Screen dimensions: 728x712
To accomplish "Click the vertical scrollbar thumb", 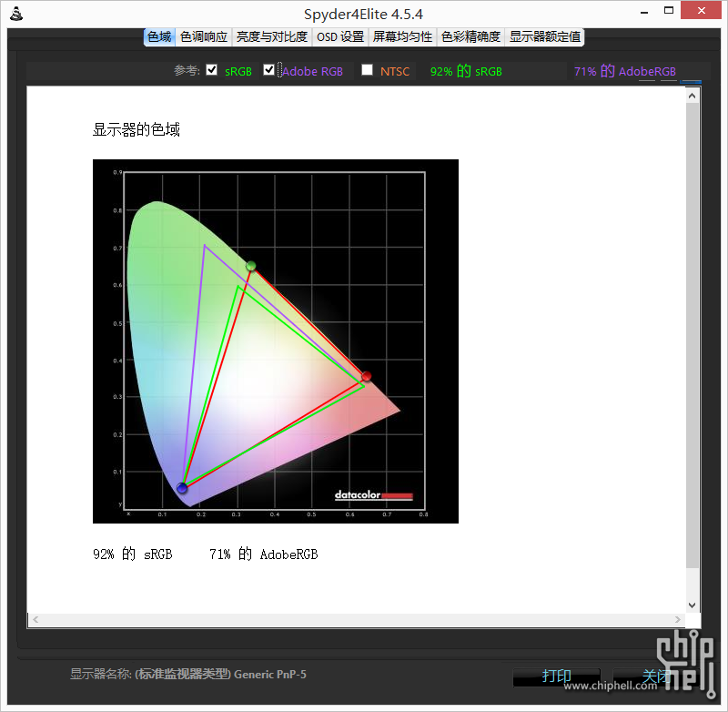I will click(x=692, y=335).
